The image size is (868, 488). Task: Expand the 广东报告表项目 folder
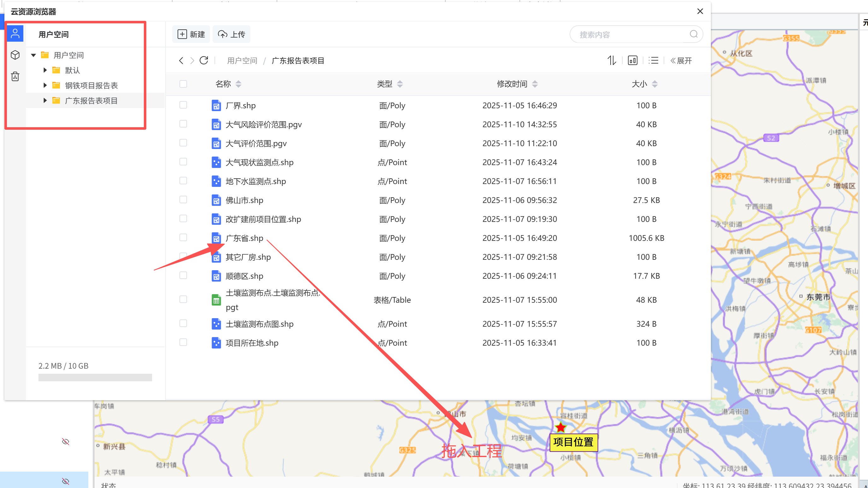(x=45, y=100)
